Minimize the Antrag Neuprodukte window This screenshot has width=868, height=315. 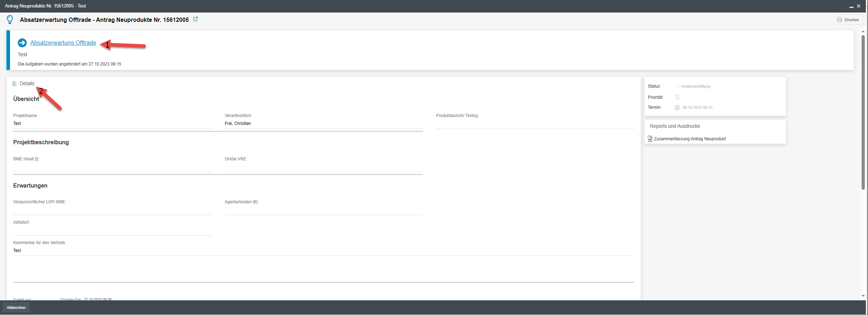pos(852,6)
